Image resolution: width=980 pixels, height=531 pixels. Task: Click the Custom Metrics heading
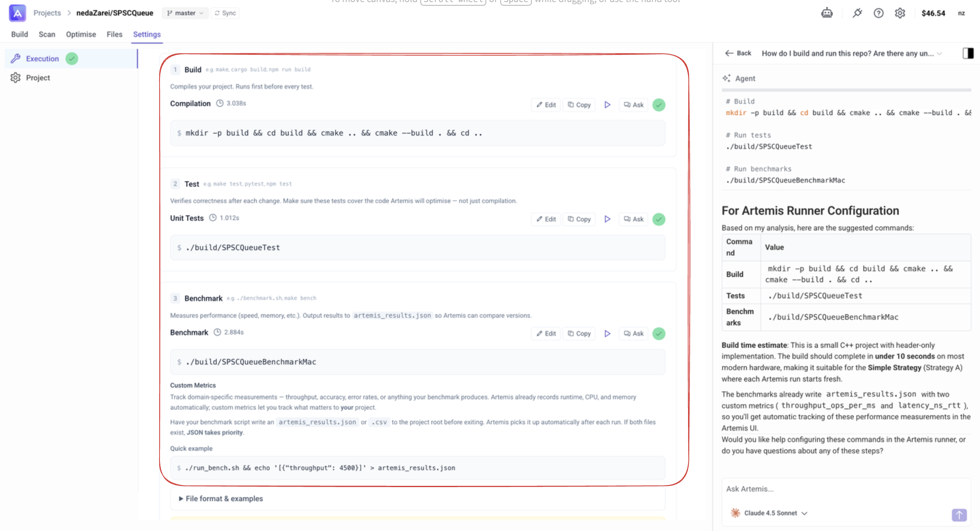pos(193,385)
